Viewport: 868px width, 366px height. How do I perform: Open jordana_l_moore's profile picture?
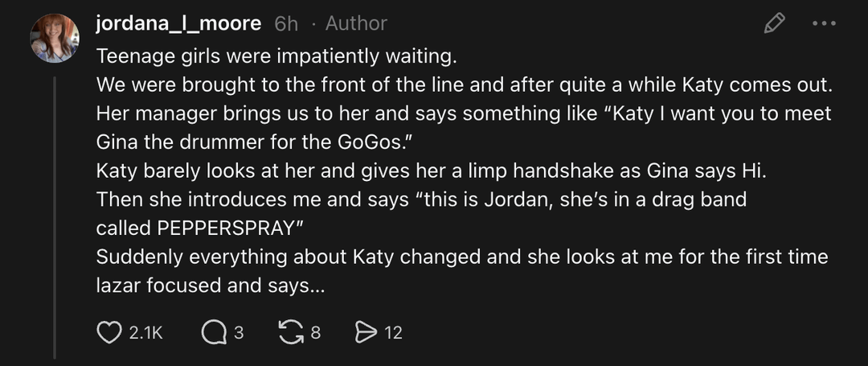pos(55,38)
